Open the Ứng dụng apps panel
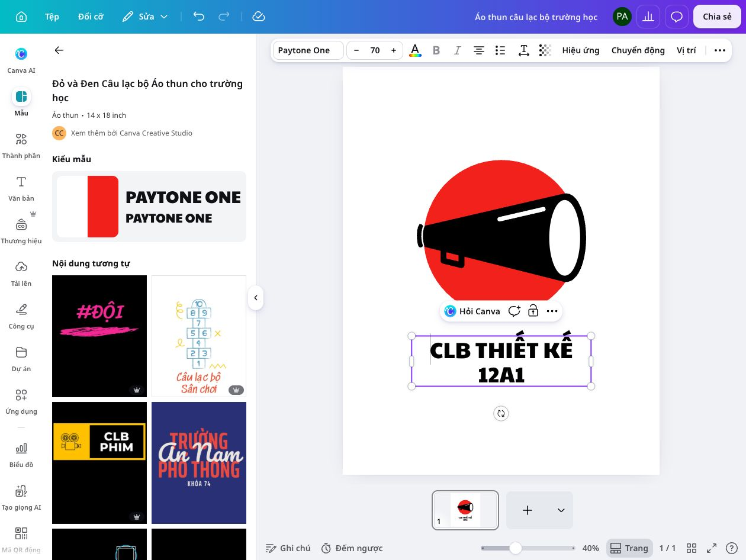746x560 pixels. click(x=21, y=401)
